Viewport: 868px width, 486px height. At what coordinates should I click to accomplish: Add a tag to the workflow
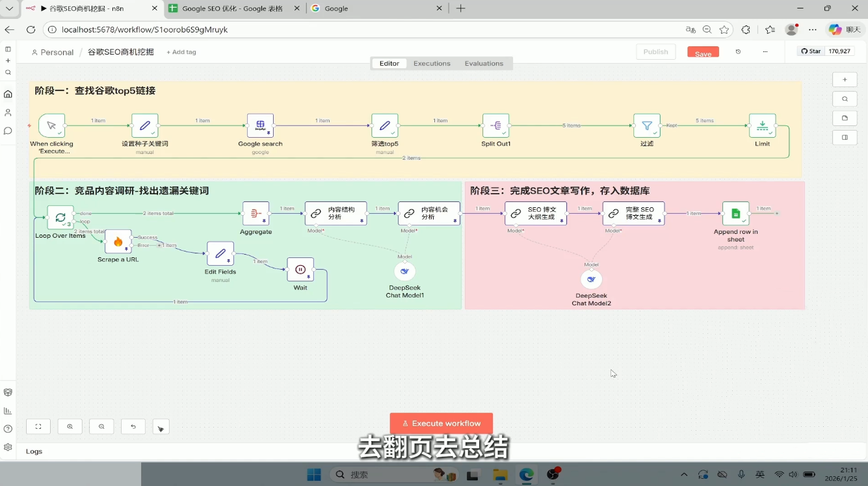pyautogui.click(x=181, y=51)
